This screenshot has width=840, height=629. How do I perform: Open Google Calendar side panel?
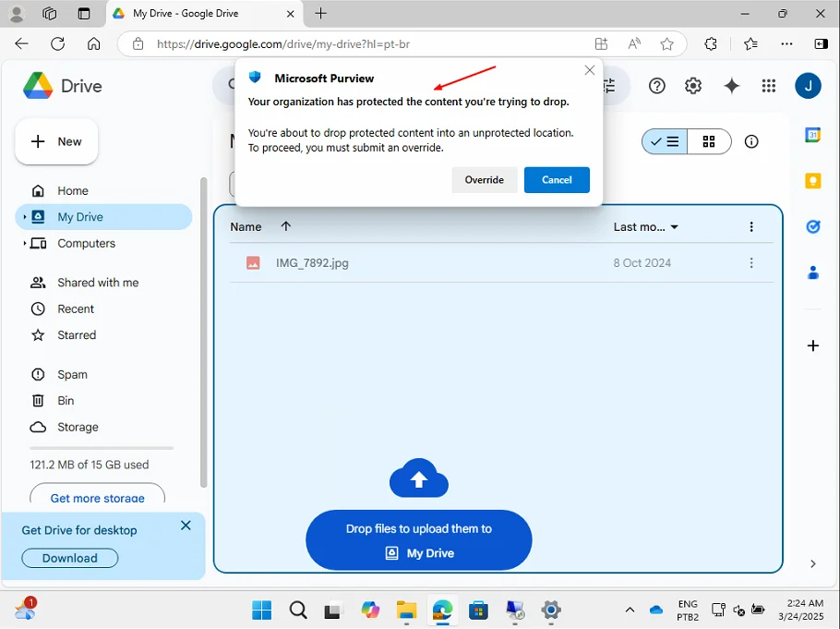click(x=812, y=135)
